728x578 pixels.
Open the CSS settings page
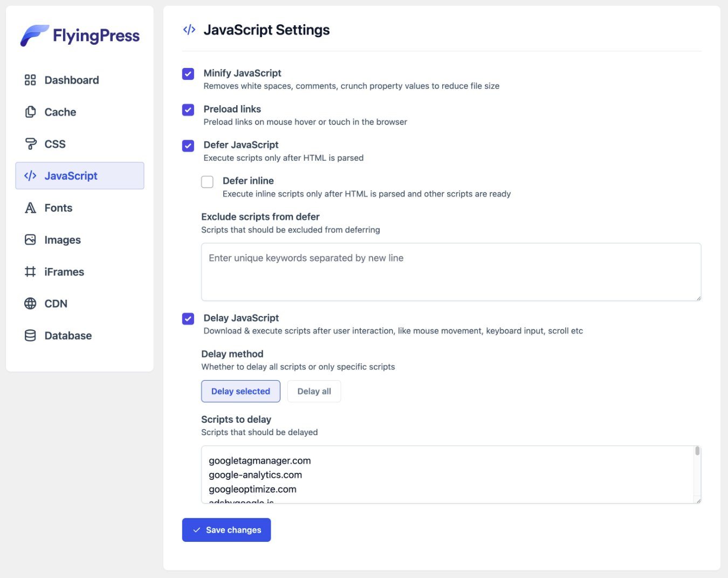pos(80,143)
